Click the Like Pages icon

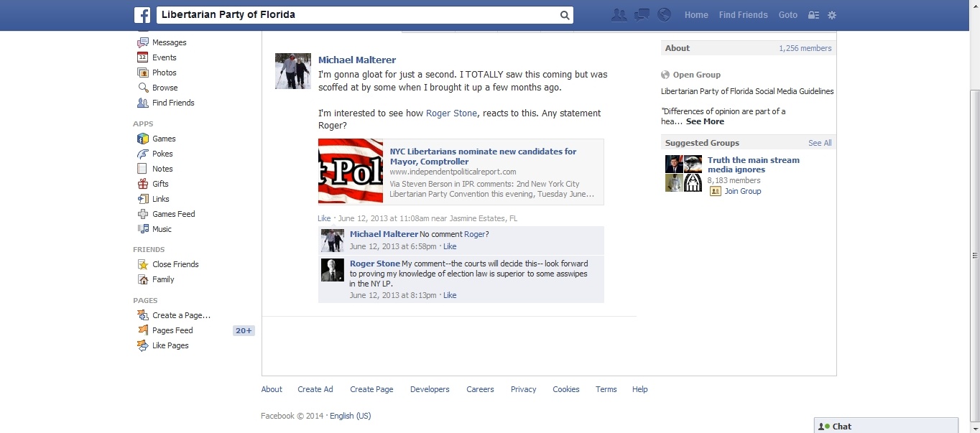click(x=143, y=345)
